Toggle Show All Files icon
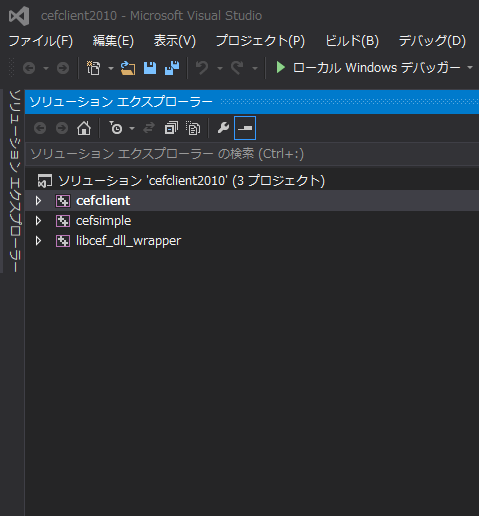This screenshot has height=516, width=479. click(x=193, y=128)
